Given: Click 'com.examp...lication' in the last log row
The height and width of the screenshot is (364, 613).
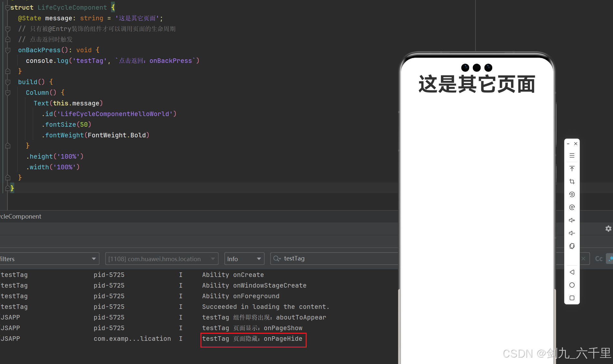Looking at the screenshot, I should pyautogui.click(x=132, y=339).
